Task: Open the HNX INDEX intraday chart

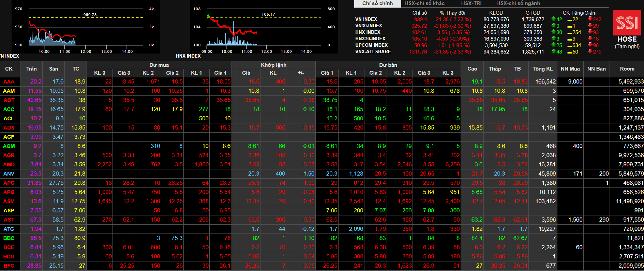Action: pyautogui.click(x=264, y=27)
